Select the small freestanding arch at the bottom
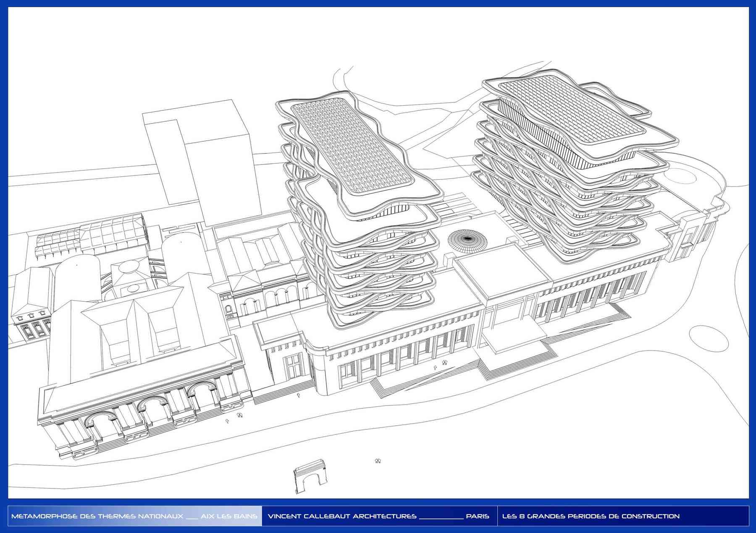Screen dimensions: 756x533 [x=311, y=476]
